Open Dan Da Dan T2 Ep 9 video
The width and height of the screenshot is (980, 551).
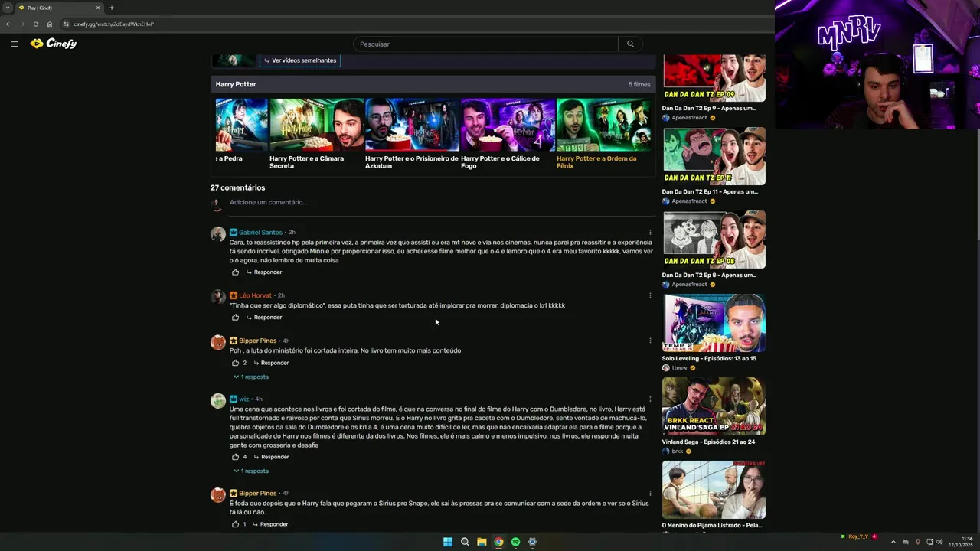[714, 79]
